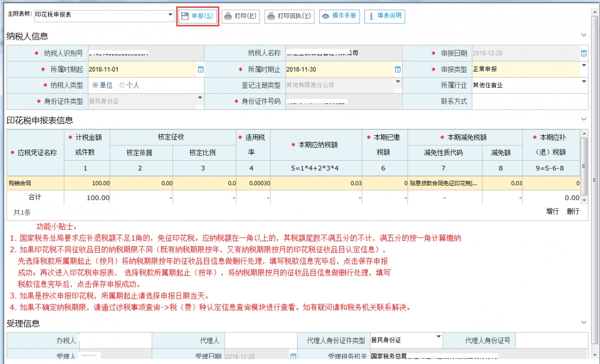Click the 代理人 input field

[x=261, y=341]
